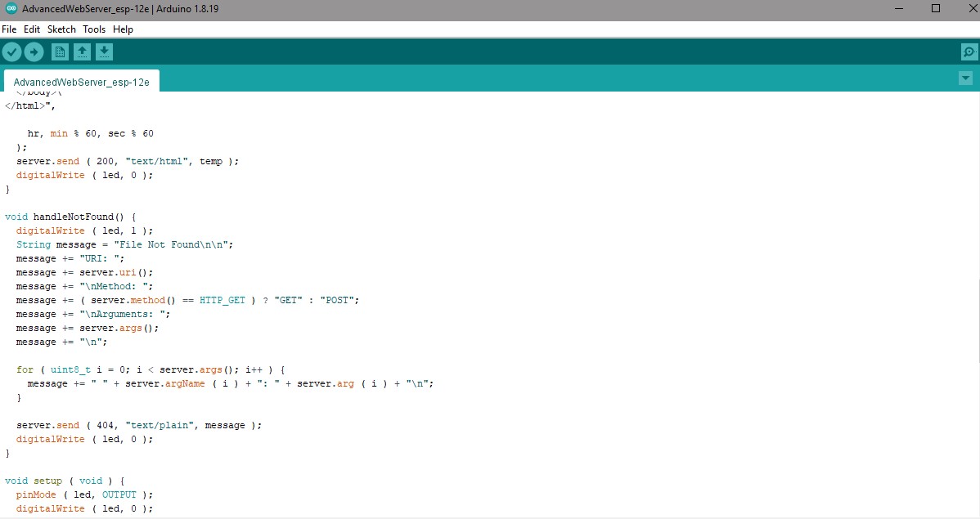Click the HTTP_GET constant in code
Screen dimensions: 980x519
[x=223, y=301]
